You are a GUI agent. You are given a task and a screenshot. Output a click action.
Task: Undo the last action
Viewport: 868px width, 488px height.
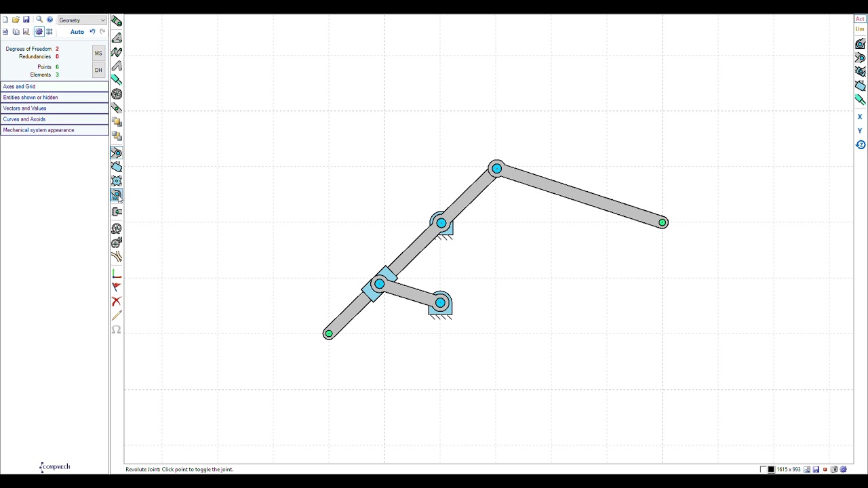pos(92,32)
